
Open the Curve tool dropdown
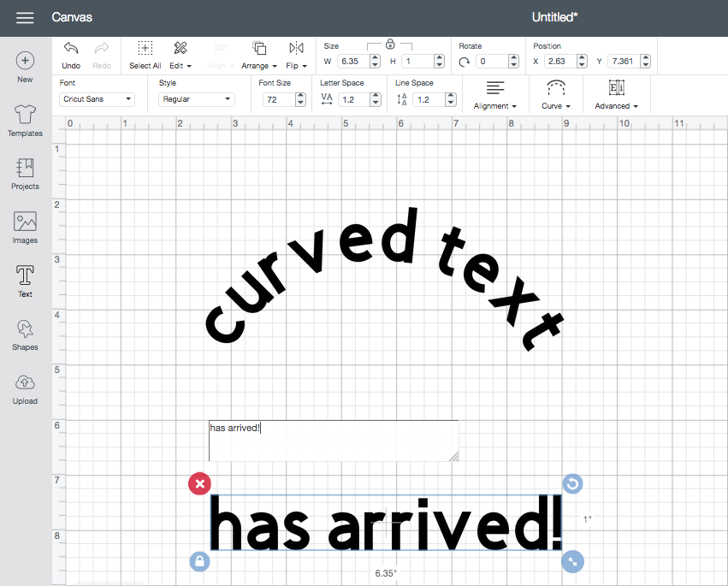click(556, 95)
